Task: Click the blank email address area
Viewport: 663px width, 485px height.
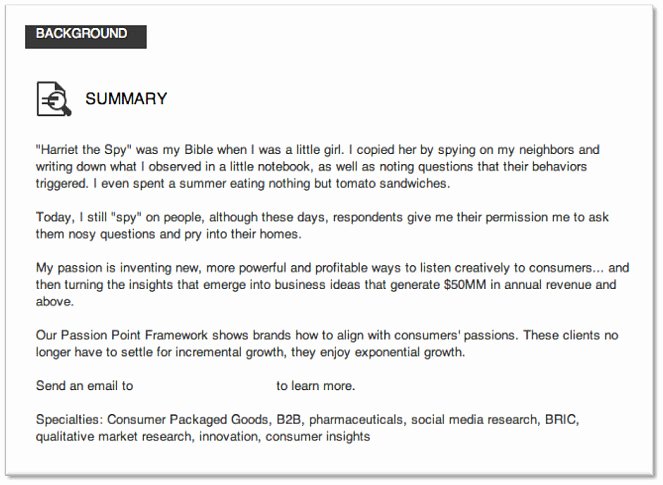Action: (205, 386)
